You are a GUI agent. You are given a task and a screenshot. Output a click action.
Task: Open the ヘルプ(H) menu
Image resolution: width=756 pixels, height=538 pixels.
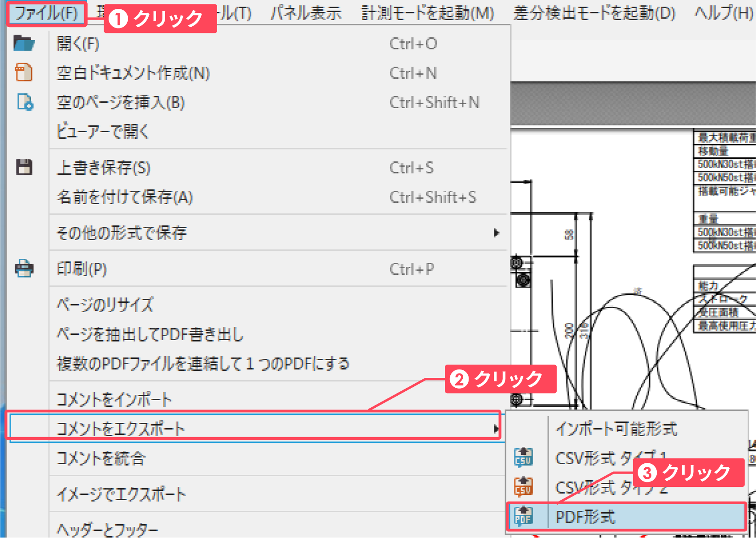[x=724, y=13]
